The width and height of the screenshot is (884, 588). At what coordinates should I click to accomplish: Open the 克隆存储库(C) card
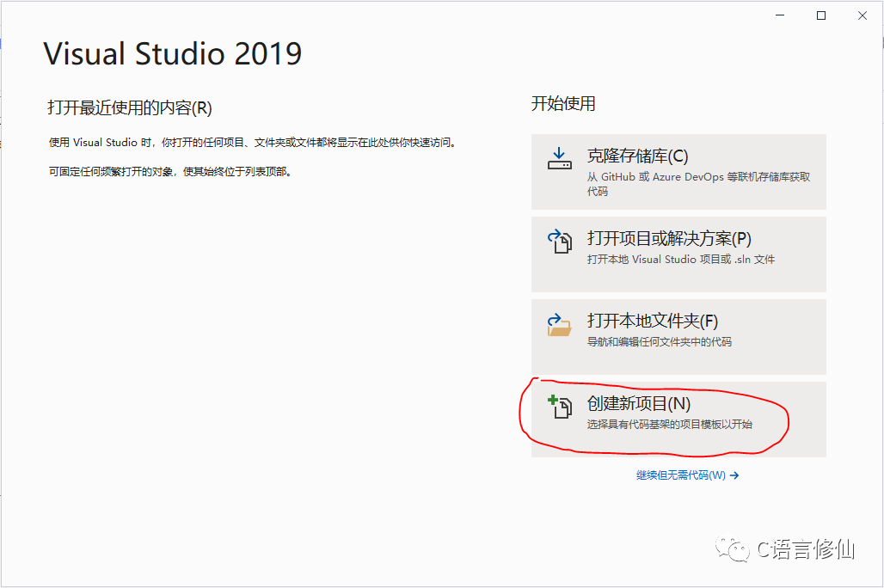(x=678, y=172)
